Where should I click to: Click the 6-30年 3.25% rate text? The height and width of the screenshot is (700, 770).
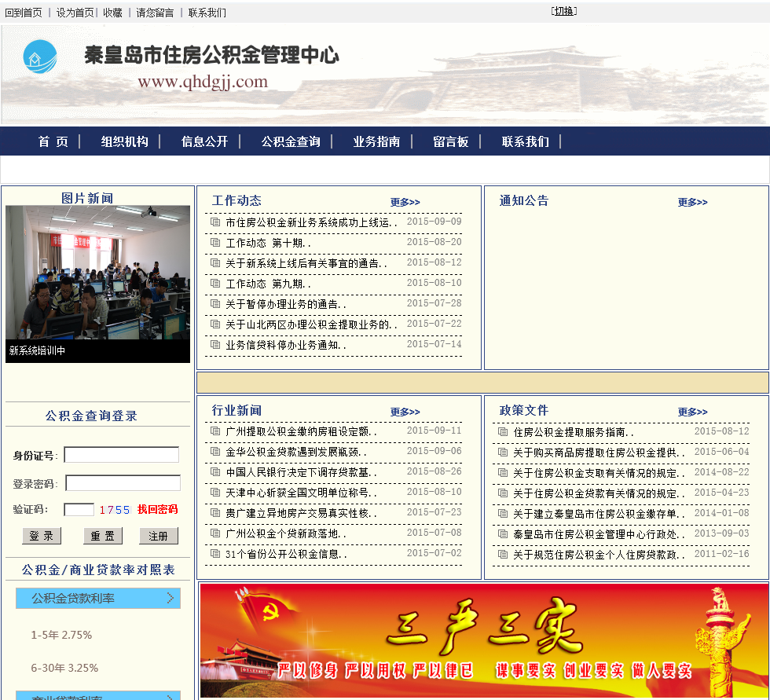pos(64,668)
